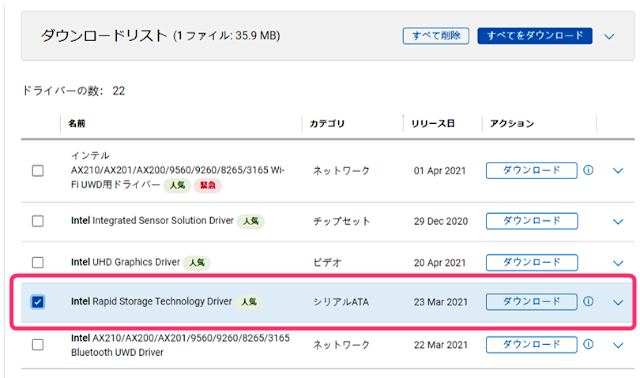Expand Rapid Storage Technology Driver row
Image resolution: width=640 pixels, height=378 pixels.
(618, 302)
